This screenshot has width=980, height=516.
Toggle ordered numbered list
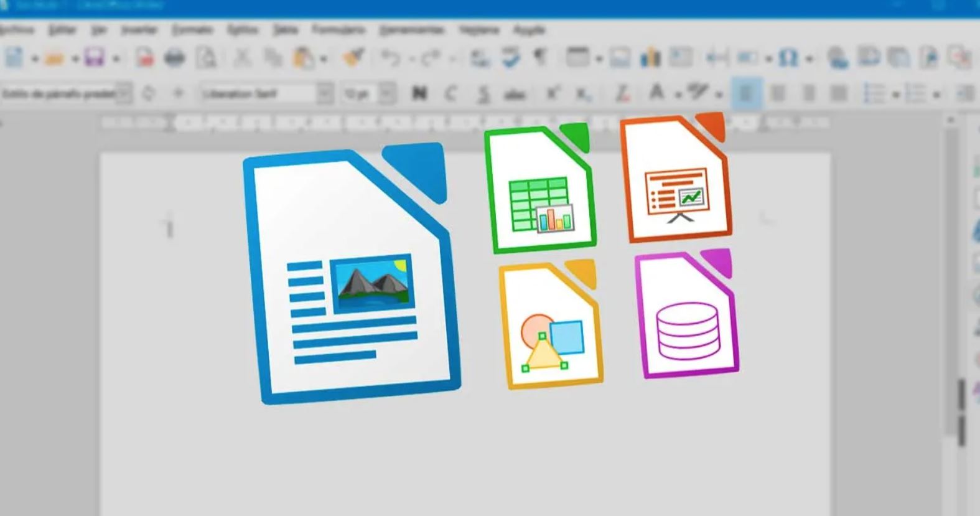tap(915, 94)
